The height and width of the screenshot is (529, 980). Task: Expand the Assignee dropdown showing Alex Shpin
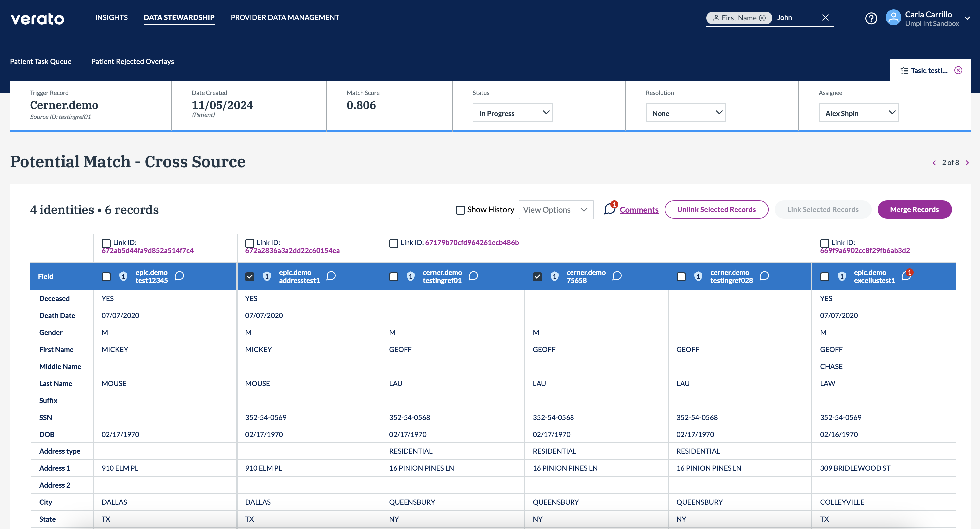(x=858, y=113)
